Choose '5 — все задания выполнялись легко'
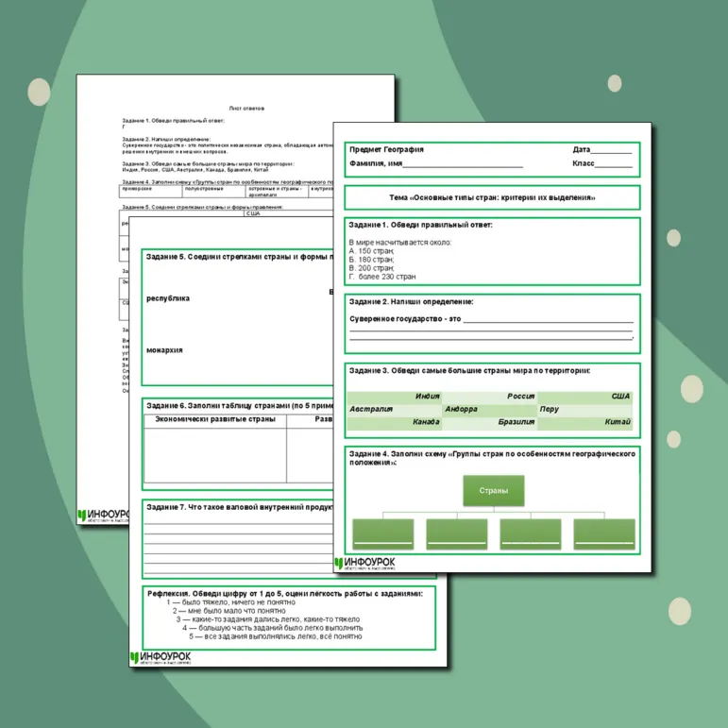The width and height of the screenshot is (728, 728). pyautogui.click(x=276, y=636)
